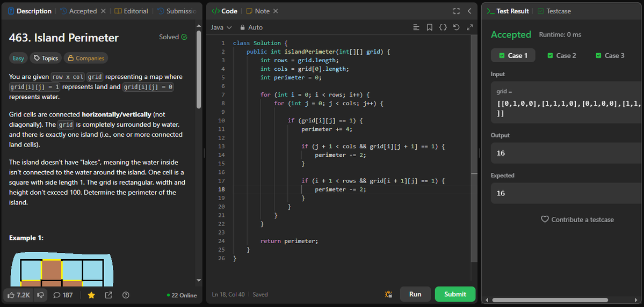This screenshot has height=307, width=644.
Task: Click the green Submit button
Action: coord(455,294)
